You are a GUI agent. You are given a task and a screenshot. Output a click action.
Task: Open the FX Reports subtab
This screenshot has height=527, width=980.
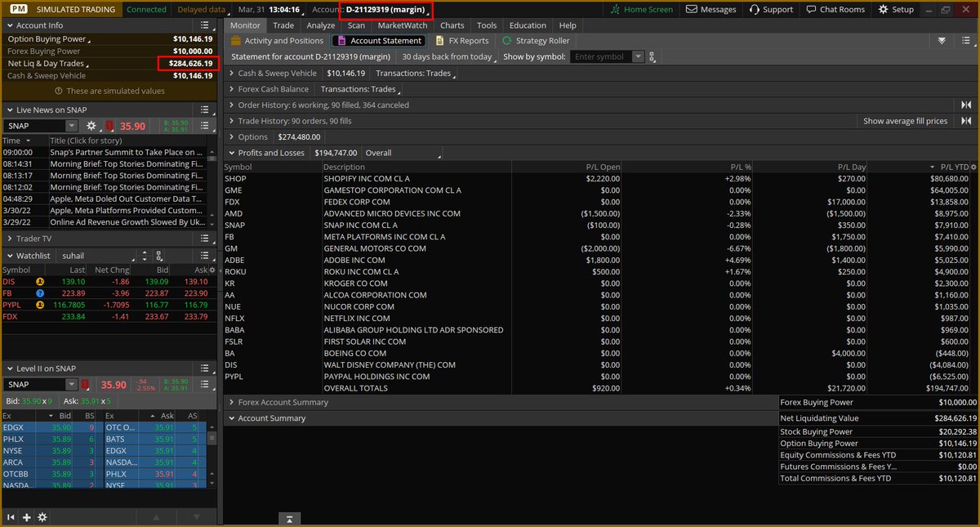(461, 40)
